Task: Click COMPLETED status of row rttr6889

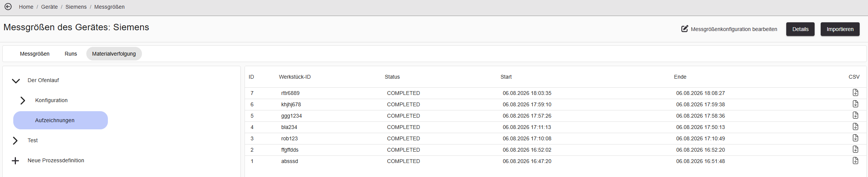Action: pos(404,93)
